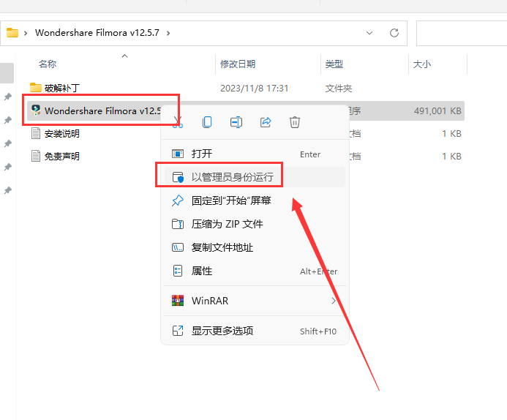This screenshot has width=507, height=420.
Task: Click the 491,001 KB size cell
Action: (x=437, y=111)
